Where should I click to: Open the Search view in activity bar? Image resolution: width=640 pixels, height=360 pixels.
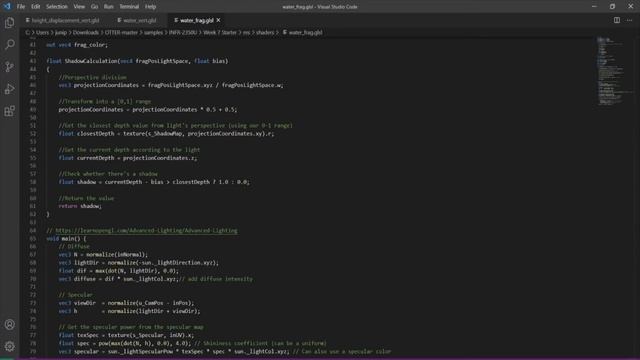[x=9, y=44]
